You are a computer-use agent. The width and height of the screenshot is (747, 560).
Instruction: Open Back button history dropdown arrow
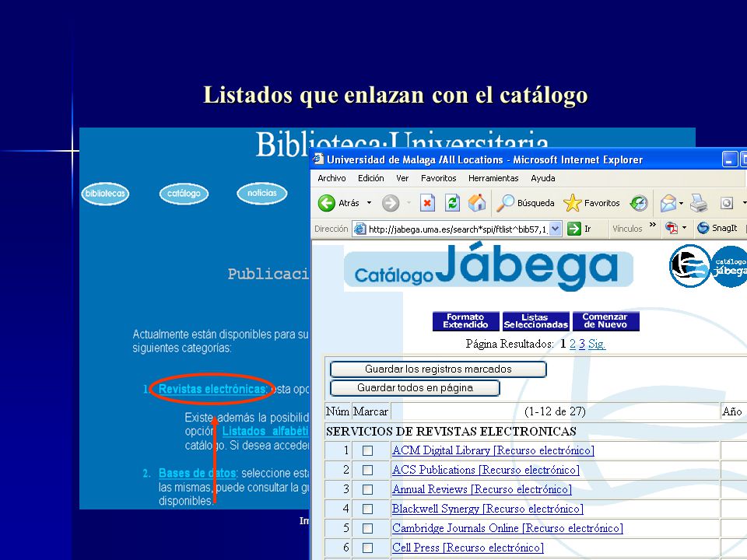pos(369,203)
